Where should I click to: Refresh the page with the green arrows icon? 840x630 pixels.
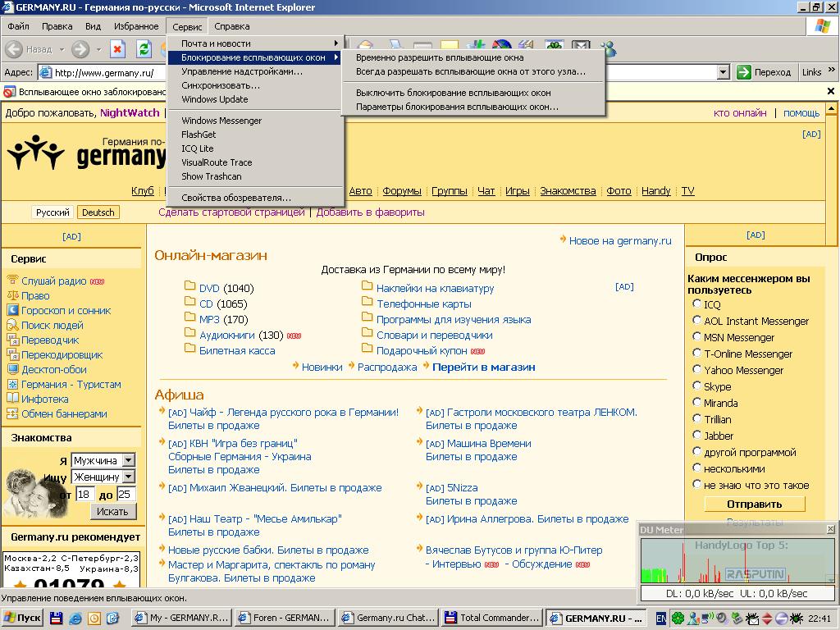pyautogui.click(x=144, y=49)
